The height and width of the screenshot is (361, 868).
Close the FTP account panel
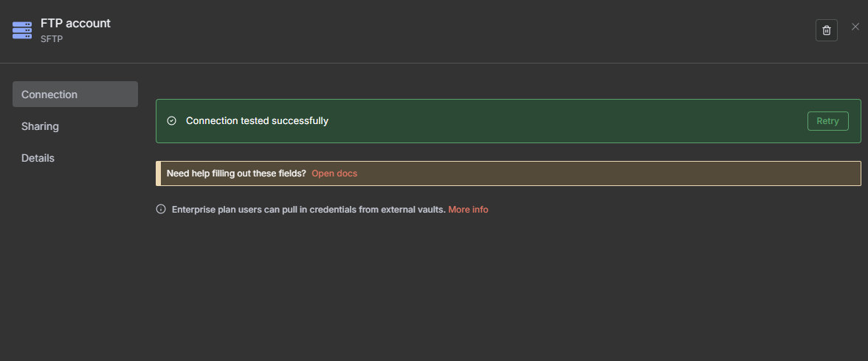855,27
